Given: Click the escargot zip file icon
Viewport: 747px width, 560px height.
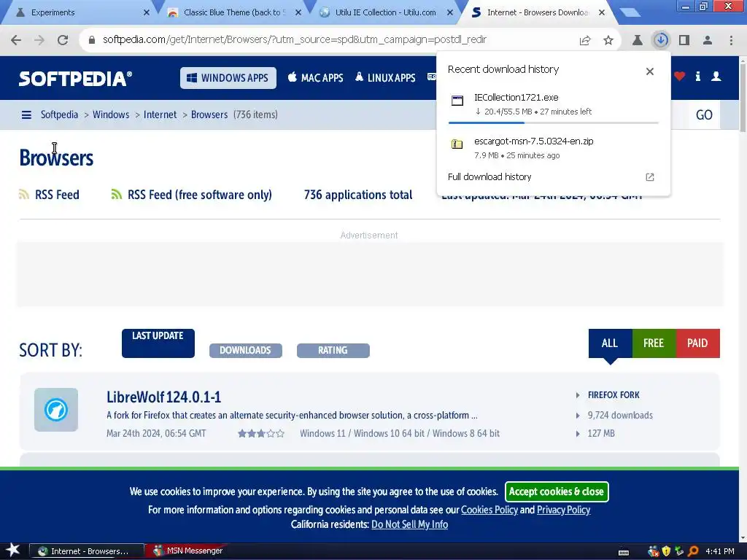Looking at the screenshot, I should click(x=457, y=144).
